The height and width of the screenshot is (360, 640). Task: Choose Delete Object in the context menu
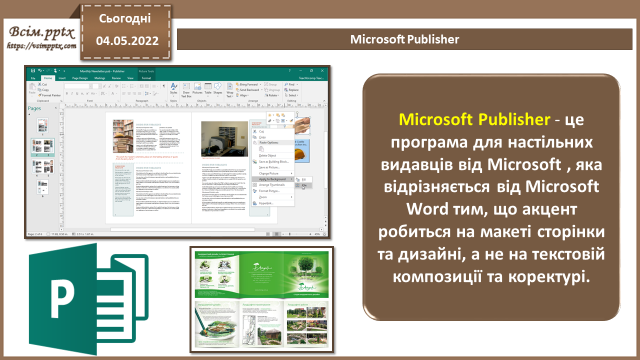tap(273, 156)
